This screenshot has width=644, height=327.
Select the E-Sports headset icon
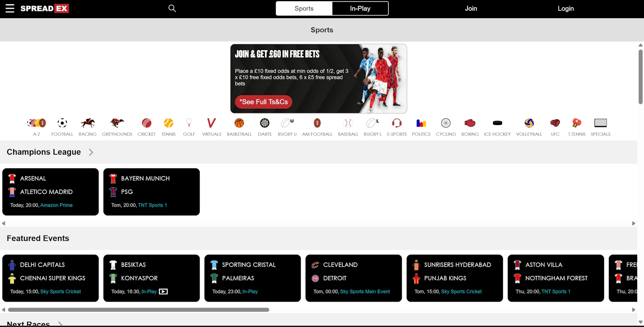pos(397,123)
